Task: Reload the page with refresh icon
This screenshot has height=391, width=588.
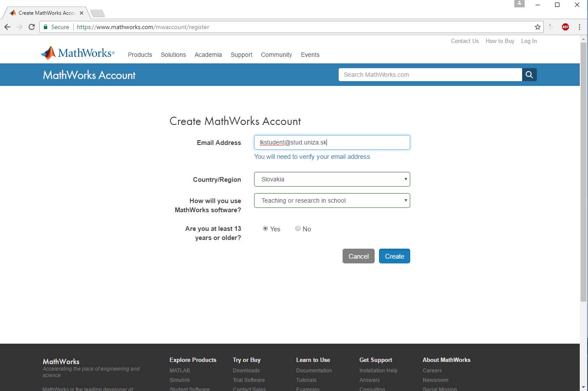Action: point(32,27)
